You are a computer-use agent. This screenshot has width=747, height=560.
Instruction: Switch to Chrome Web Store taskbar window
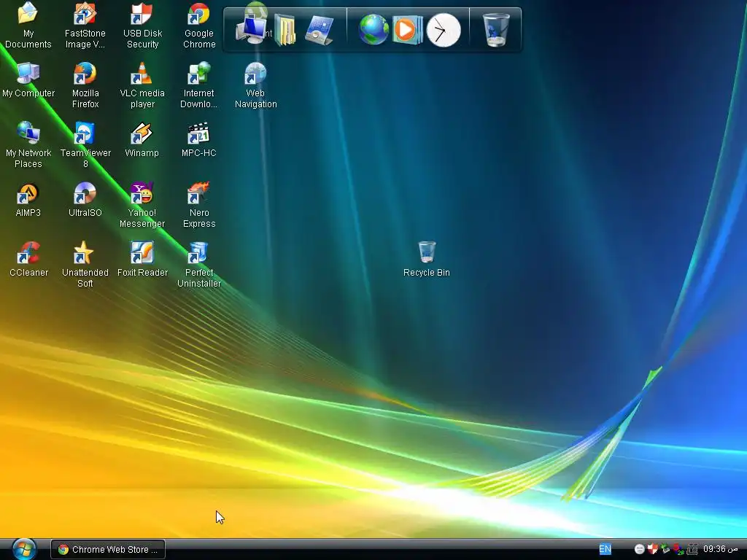pos(108,549)
